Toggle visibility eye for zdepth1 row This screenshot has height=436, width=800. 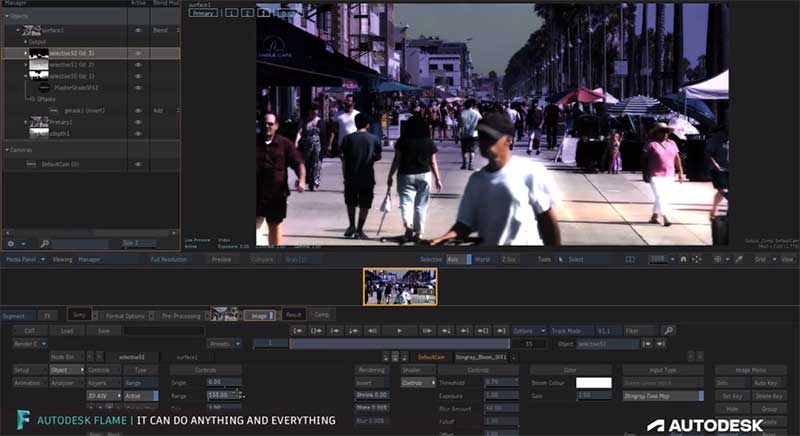[x=138, y=134]
